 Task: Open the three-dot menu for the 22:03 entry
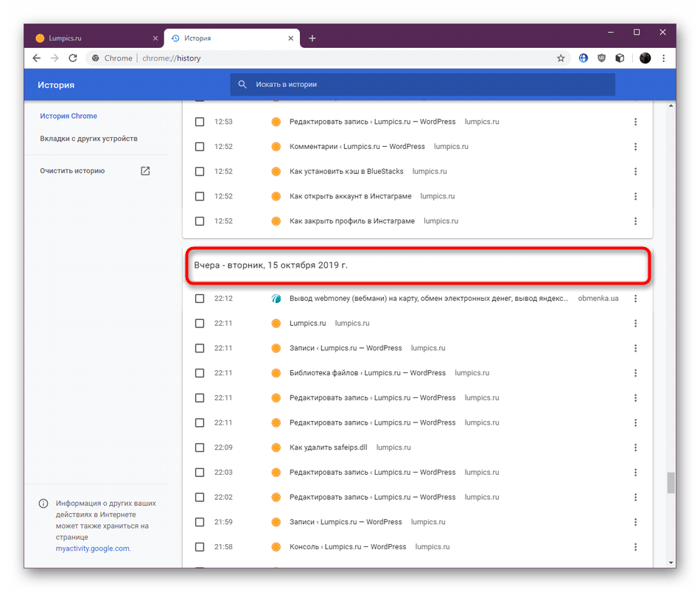(636, 473)
